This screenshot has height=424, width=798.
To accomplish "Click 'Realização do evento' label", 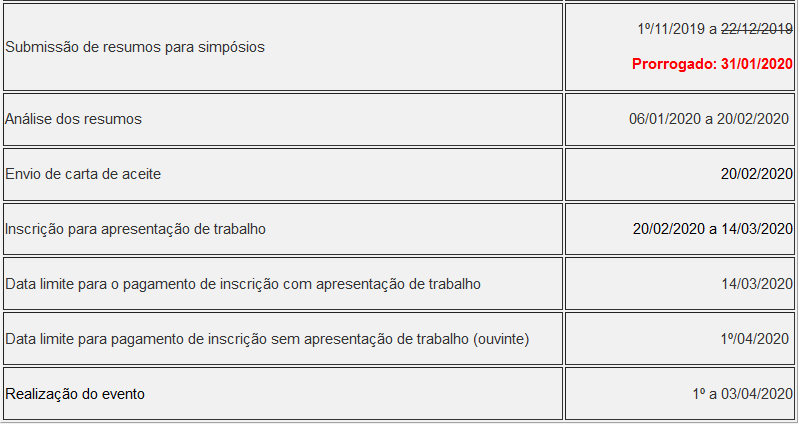I will [75, 394].
